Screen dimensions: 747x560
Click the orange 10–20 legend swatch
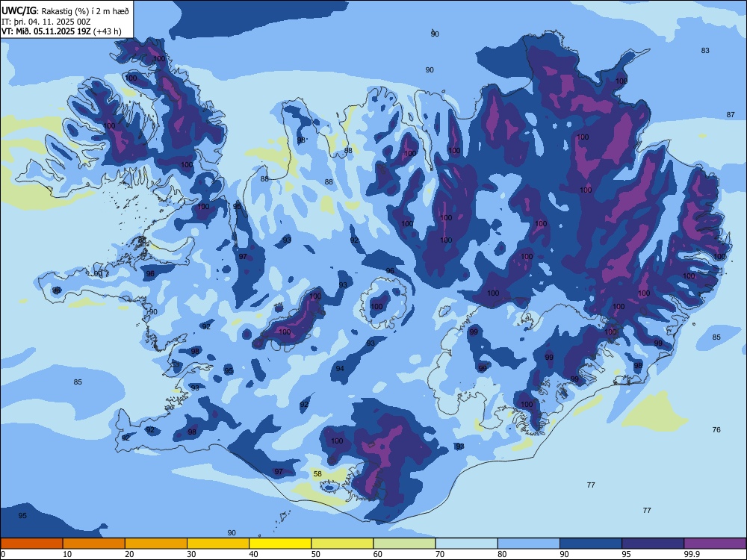pyautogui.click(x=94, y=544)
